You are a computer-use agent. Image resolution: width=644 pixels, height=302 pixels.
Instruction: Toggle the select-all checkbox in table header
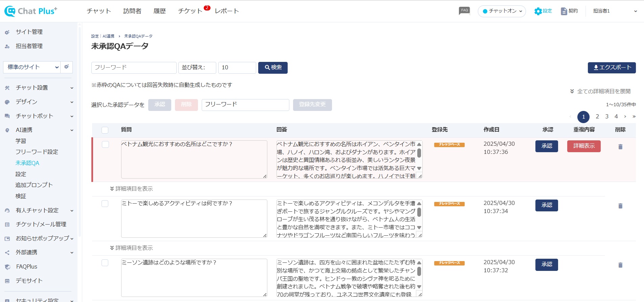(x=105, y=130)
